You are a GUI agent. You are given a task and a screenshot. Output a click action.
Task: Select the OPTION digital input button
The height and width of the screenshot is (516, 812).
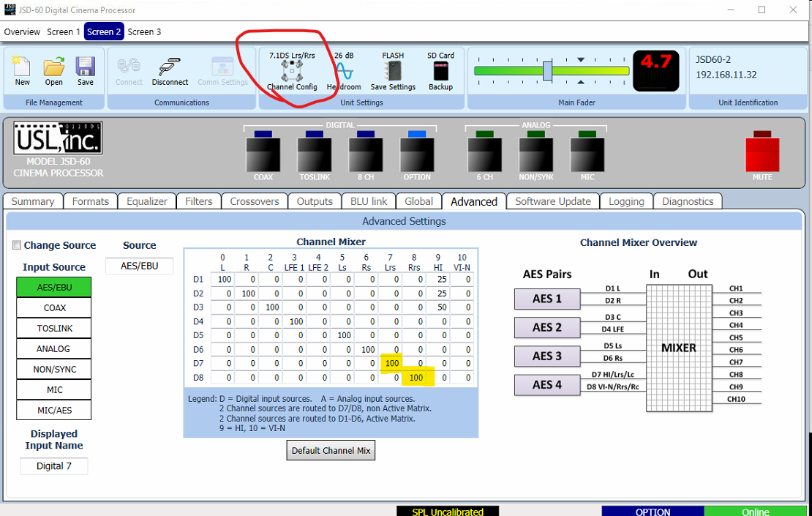[x=417, y=154]
